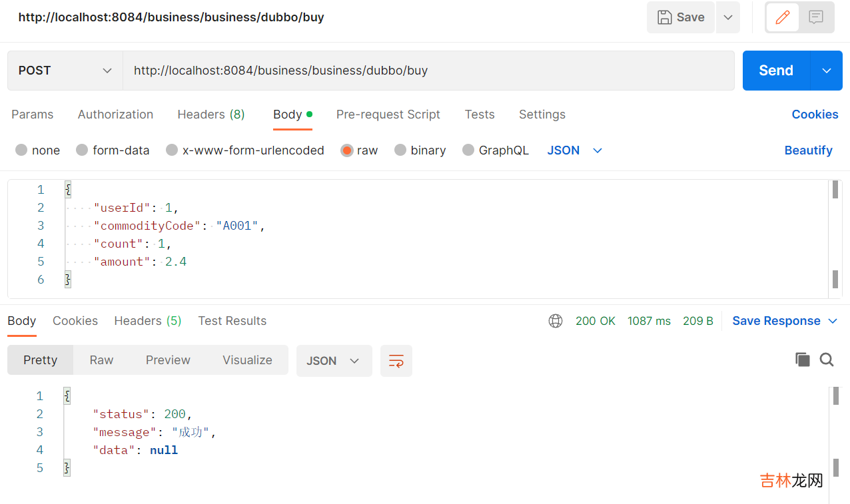Select the form-data radio option
850x504 pixels.
pyautogui.click(x=82, y=150)
